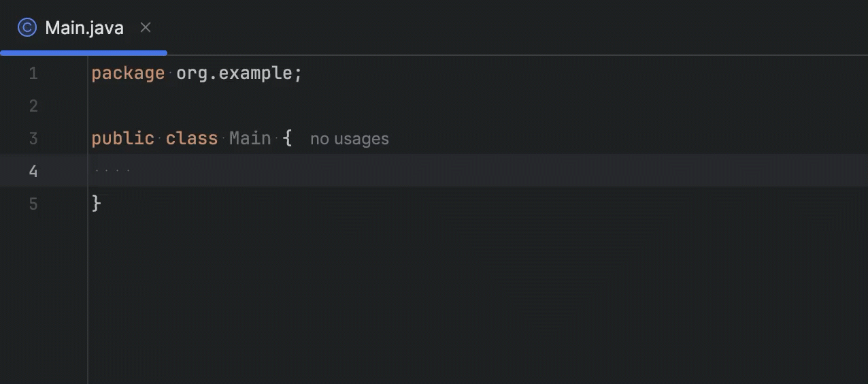This screenshot has height=384, width=868.
Task: Place cursor on the "package" keyword
Action: [128, 74]
